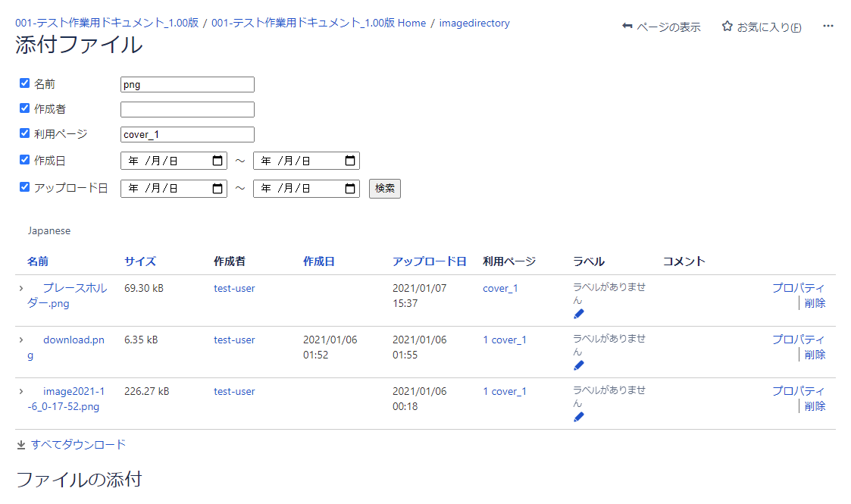The height and width of the screenshot is (504, 851).
Task: Expand the プレースホルダー.png row details
Action: [21, 288]
